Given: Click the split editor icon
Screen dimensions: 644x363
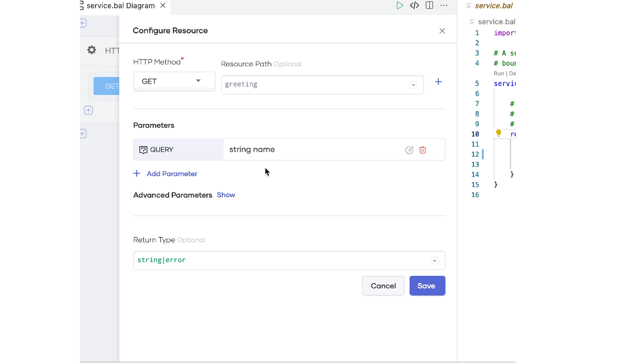Looking at the screenshot, I should (x=429, y=5).
